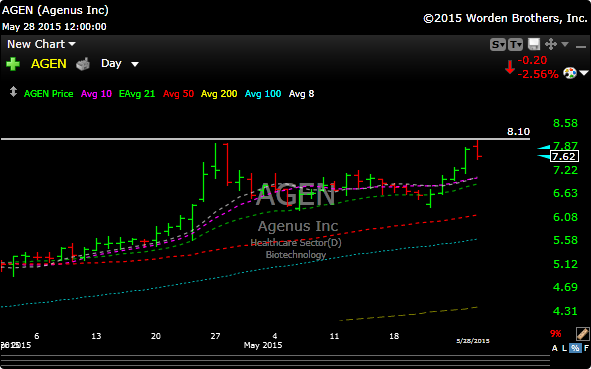This screenshot has height=369, width=591.
Task: Click the red 9% scale range label
Action: (556, 334)
